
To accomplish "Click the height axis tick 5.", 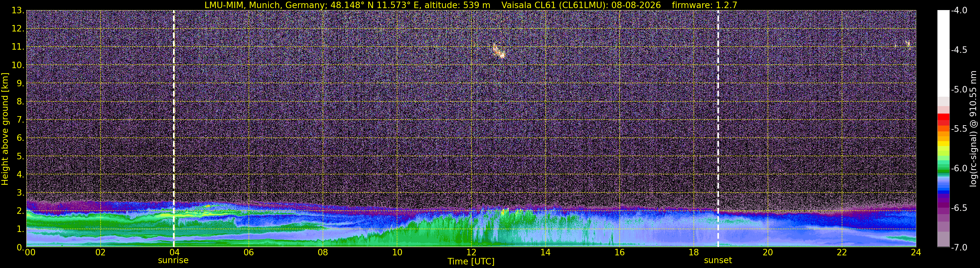I will 20,156.
